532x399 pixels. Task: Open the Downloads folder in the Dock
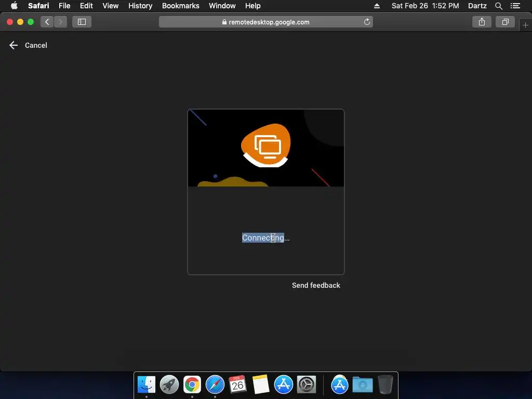362,384
